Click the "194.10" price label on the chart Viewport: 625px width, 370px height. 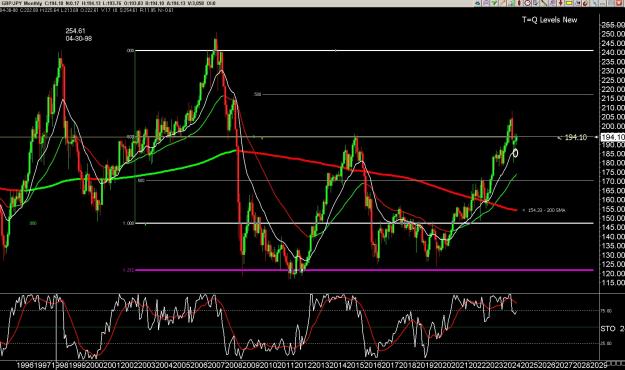[x=576, y=138]
